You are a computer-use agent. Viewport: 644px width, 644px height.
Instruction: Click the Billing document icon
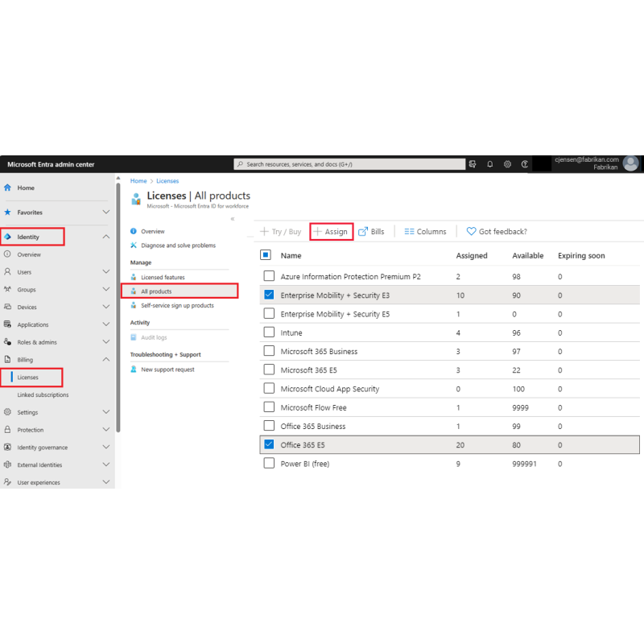pos(7,360)
